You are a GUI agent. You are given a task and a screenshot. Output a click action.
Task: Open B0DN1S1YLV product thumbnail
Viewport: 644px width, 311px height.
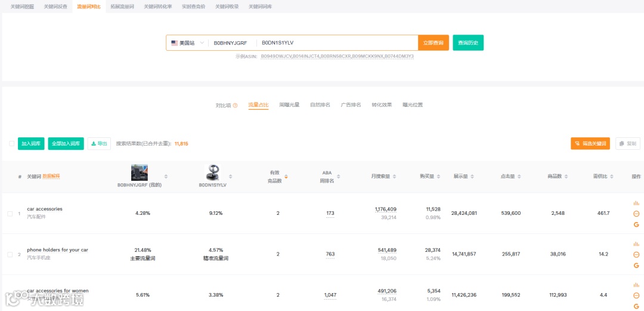point(212,173)
